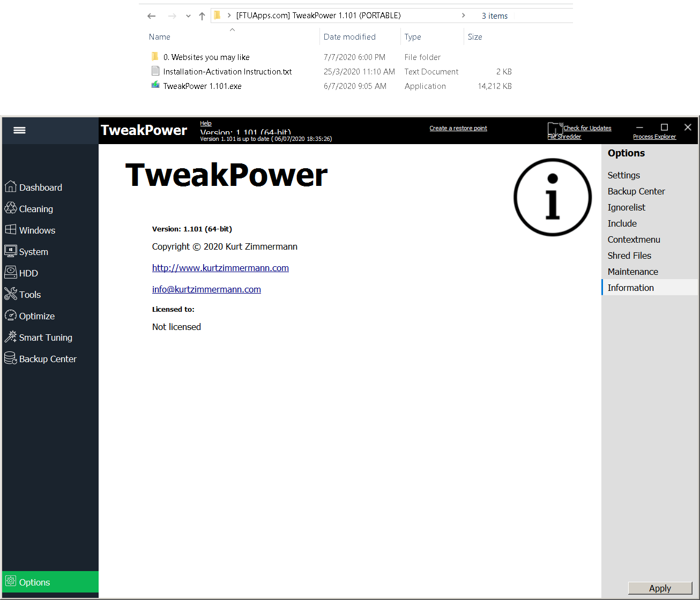Open the Dashboard home icon in sidebar
The height and width of the screenshot is (600, 700).
pyautogui.click(x=11, y=186)
